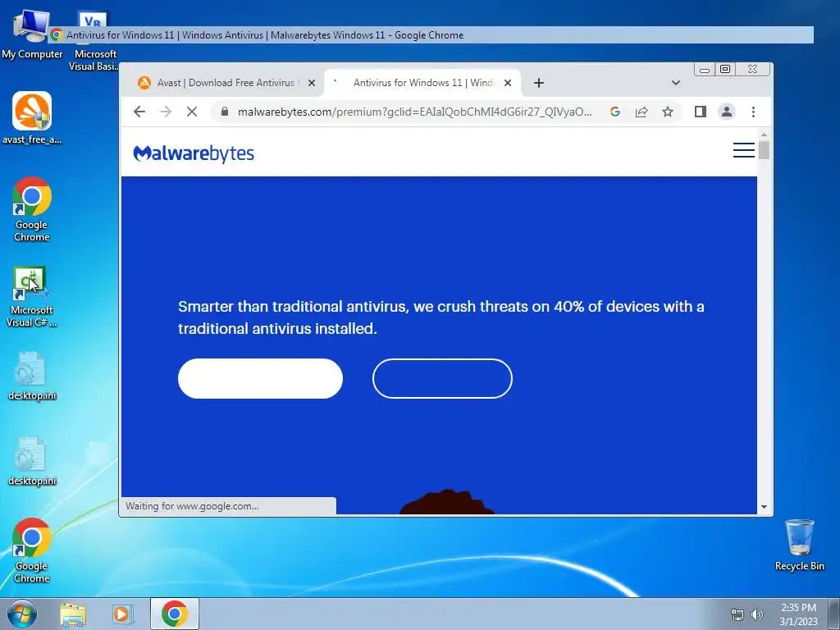Launch Windows Media Player from taskbar
Screen dimensions: 840x630
tap(123, 614)
